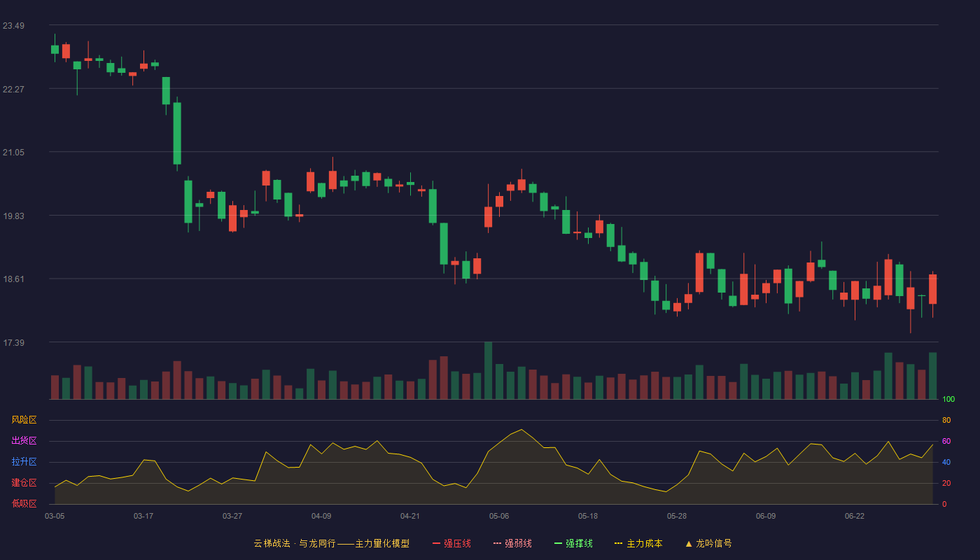
Task: Click the 18.61 price axis label
Action: tap(13, 279)
